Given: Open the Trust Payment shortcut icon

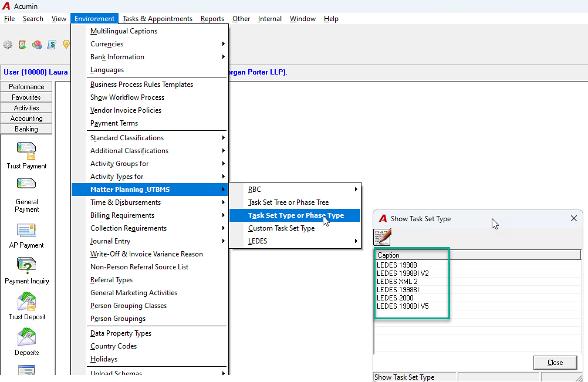Looking at the screenshot, I should 26,151.
